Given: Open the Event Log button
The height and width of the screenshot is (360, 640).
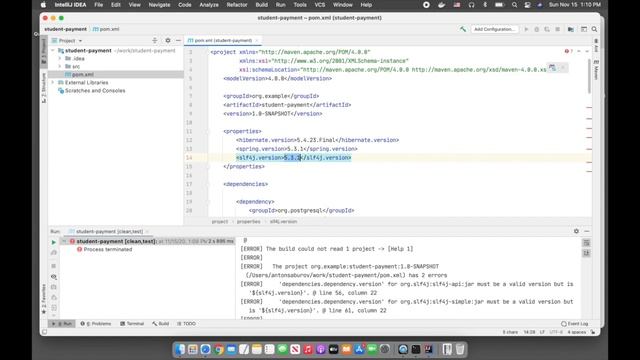Looking at the screenshot, I should [x=575, y=324].
